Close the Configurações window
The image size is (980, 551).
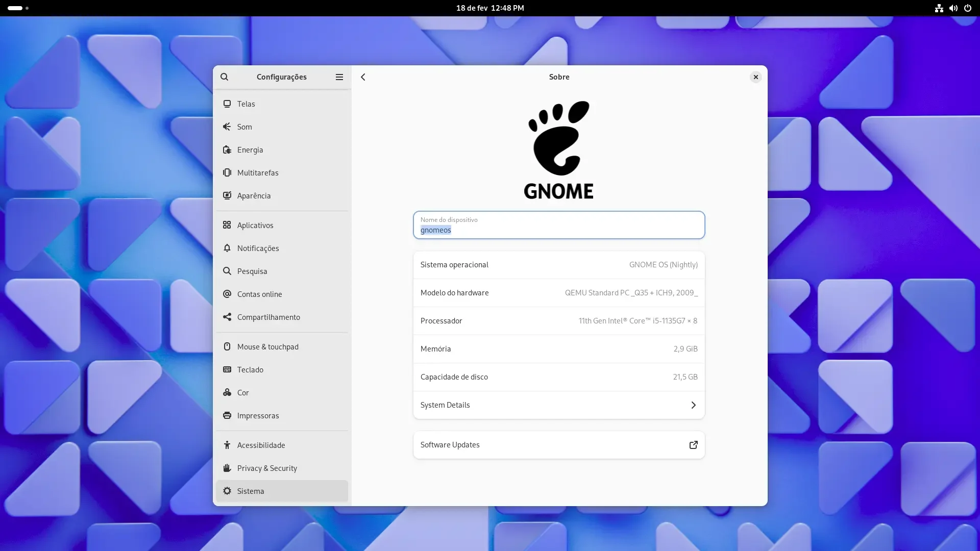click(756, 77)
